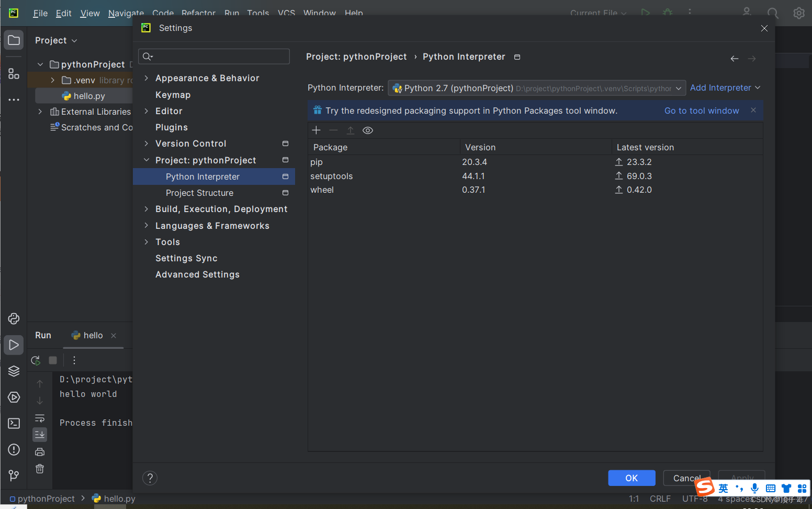Open the Edit menu
This screenshot has height=509, width=812.
coord(64,13)
